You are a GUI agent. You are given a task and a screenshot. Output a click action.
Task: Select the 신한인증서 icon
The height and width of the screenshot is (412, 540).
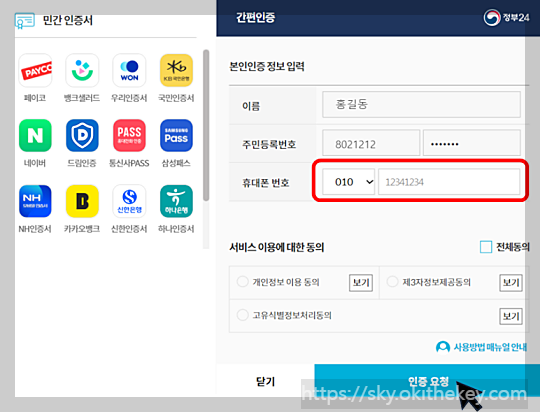pyautogui.click(x=129, y=201)
